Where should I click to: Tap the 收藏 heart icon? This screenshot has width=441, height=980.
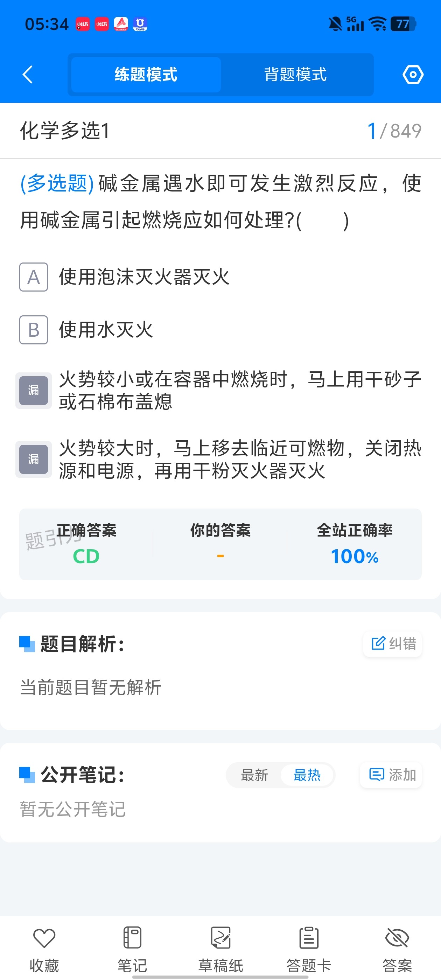click(44, 938)
